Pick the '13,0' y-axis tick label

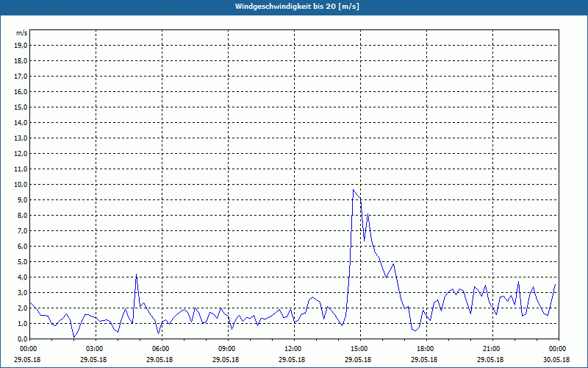21,138
